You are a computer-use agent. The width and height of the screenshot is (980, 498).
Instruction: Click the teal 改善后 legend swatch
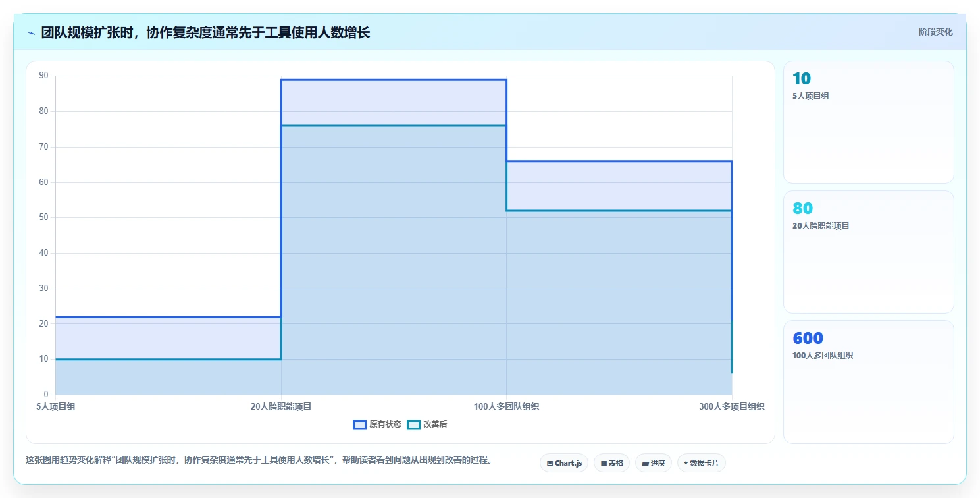(413, 424)
